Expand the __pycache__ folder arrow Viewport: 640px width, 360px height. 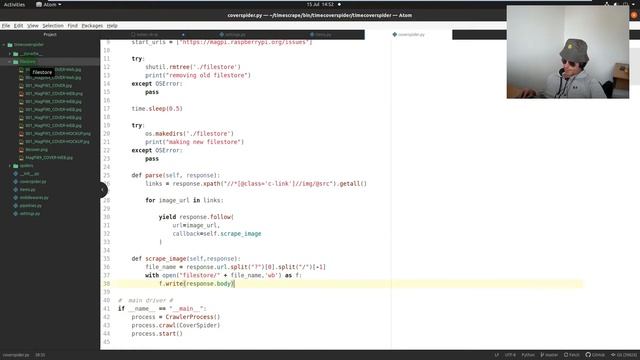(x=10, y=53)
